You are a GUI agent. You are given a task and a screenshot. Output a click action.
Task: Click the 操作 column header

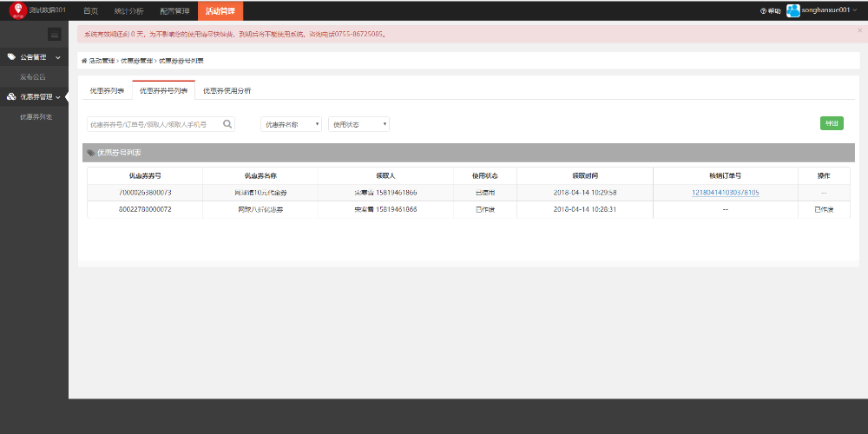pos(824,175)
